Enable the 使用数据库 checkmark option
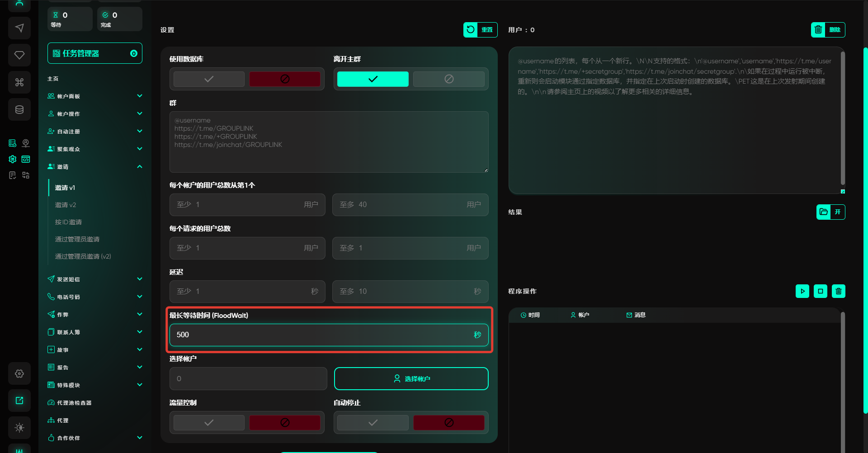This screenshot has width=868, height=453. tap(209, 79)
